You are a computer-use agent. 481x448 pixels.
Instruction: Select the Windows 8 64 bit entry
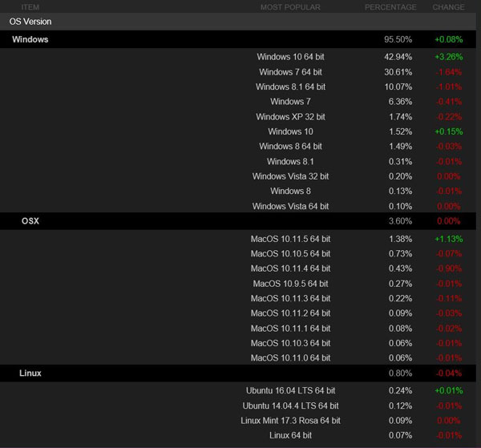pyautogui.click(x=290, y=147)
